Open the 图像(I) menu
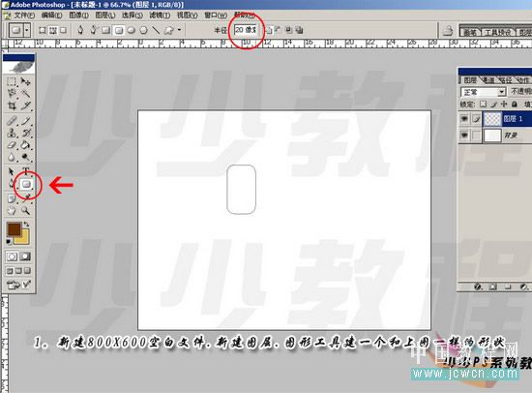 (x=78, y=15)
